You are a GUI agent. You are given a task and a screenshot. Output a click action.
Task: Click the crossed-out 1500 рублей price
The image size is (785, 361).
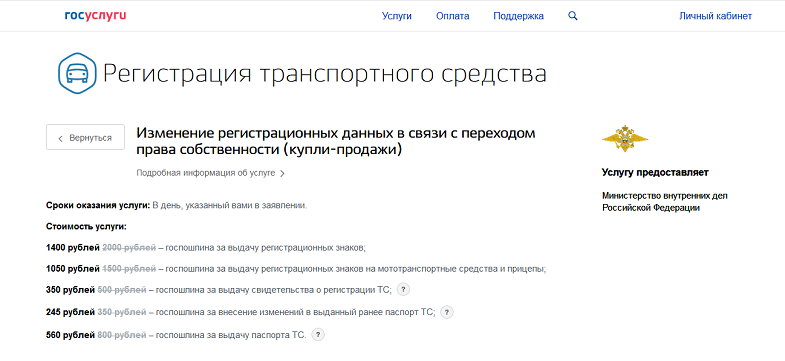(x=129, y=269)
